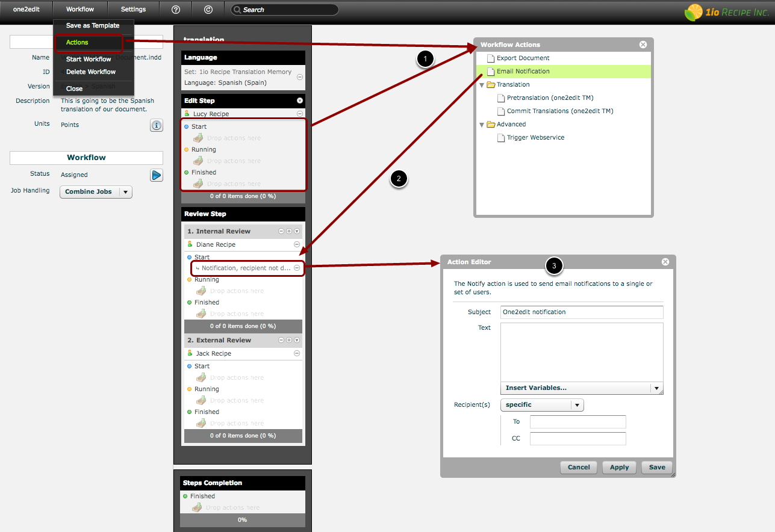Click drop-box icon under Steps Completion Finished
This screenshot has width=775, height=532.
coord(197,507)
